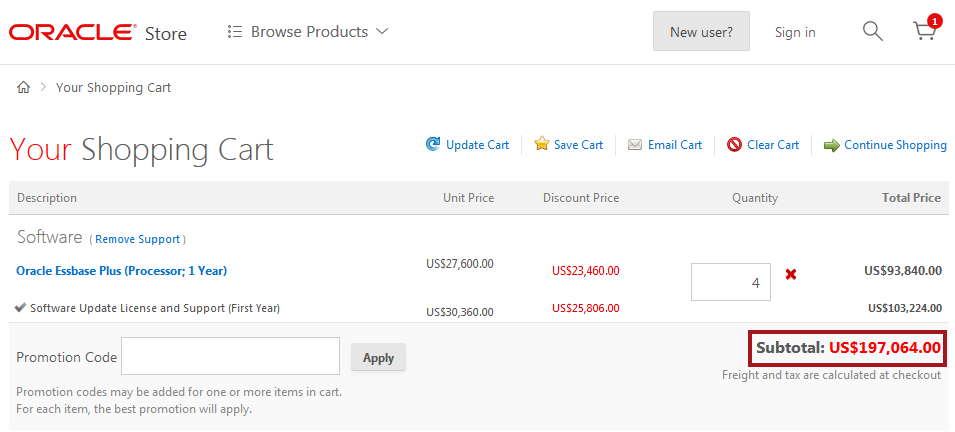Click the US$103,224.00 support total
The width and height of the screenshot is (955, 432).
pos(905,308)
